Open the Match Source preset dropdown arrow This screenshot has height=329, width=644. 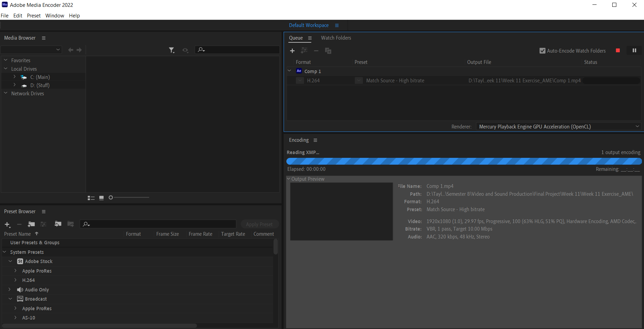[x=359, y=81]
